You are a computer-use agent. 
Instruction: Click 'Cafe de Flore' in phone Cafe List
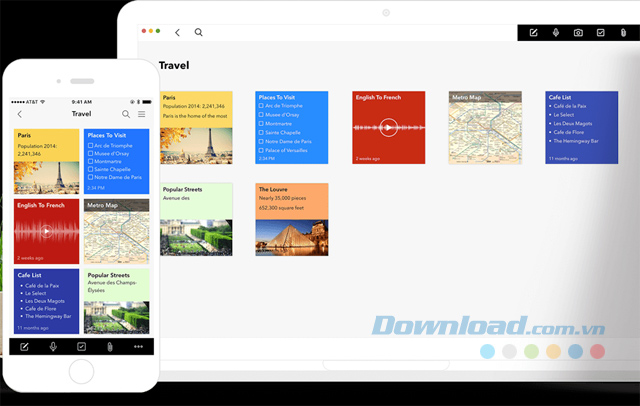pyautogui.click(x=41, y=308)
